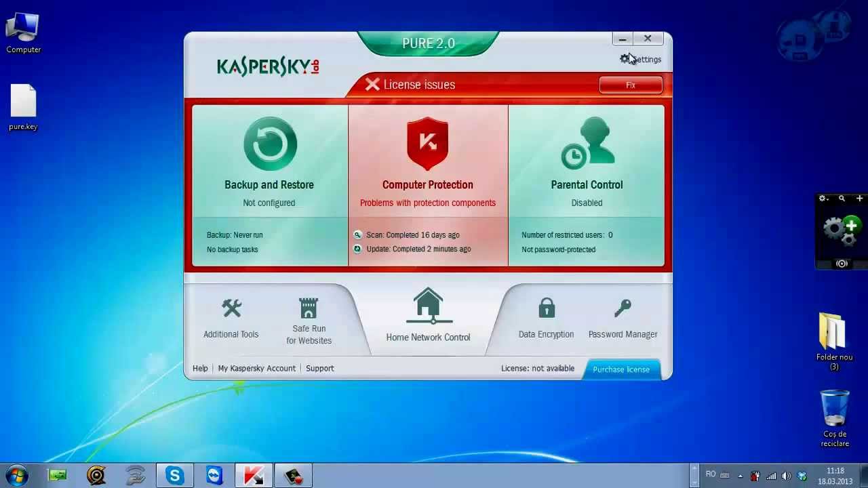Open Parental Control person-with-clock icon
Viewport: 868px width, 488px height.
pyautogui.click(x=587, y=143)
